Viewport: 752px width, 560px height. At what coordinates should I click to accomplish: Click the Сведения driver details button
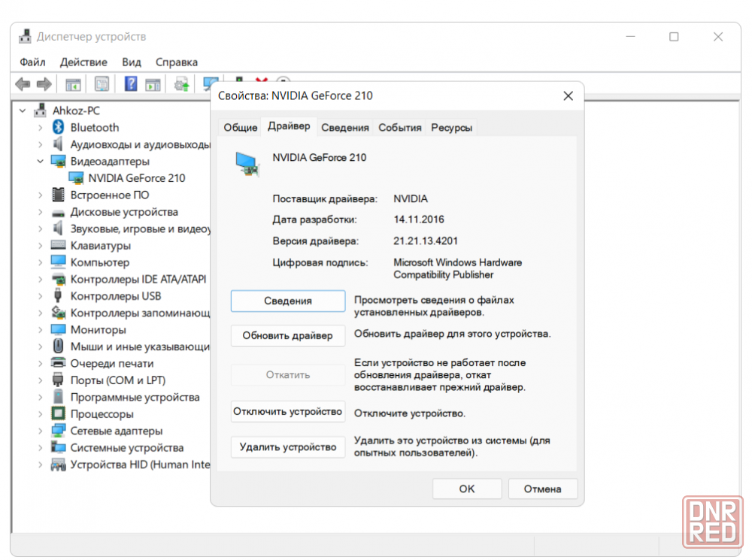tap(288, 301)
